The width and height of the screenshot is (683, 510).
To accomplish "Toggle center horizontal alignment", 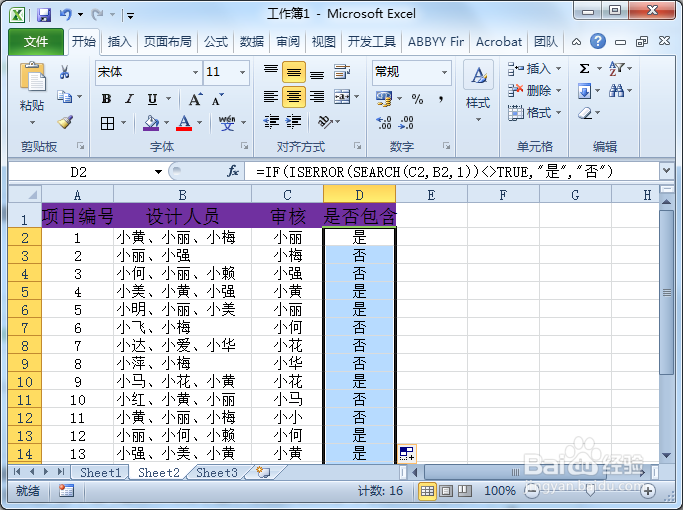I will point(294,97).
